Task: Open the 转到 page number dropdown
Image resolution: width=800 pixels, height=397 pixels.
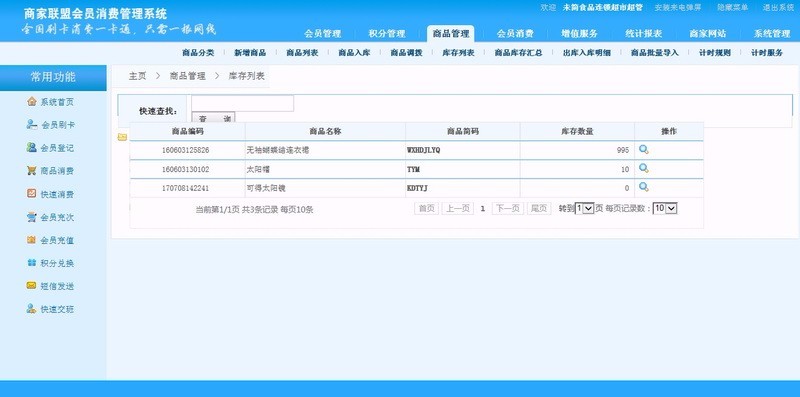Action: click(585, 208)
